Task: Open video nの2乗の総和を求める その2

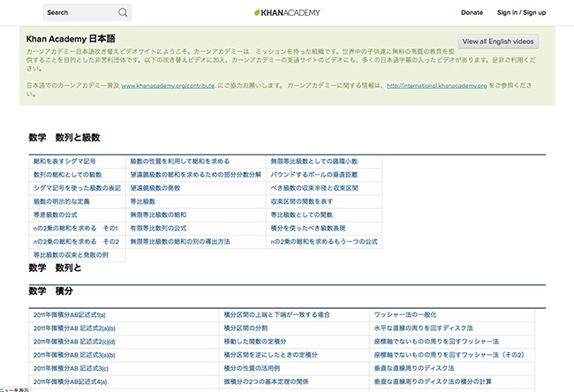Action: tap(76, 242)
